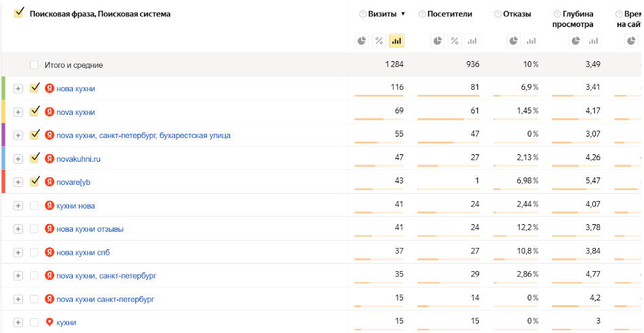This screenshot has width=644, height=333.
Task: Click percent icon under Посетители column
Action: coord(454,41)
